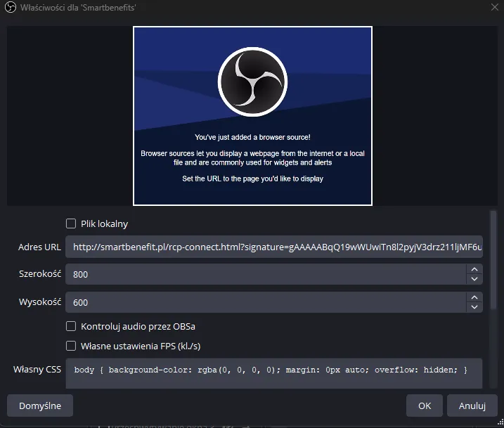The height and width of the screenshot is (428, 504).
Task: Increase Wysokość with the up arrow
Action: [x=474, y=297]
